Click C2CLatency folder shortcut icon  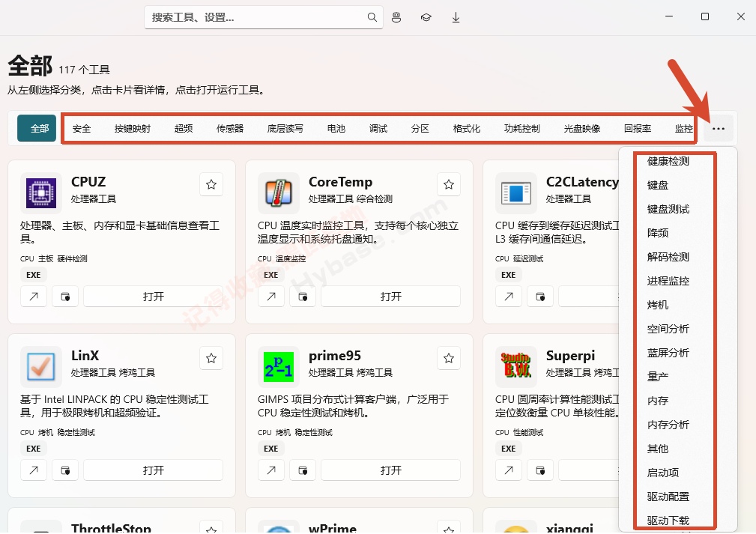(540, 297)
